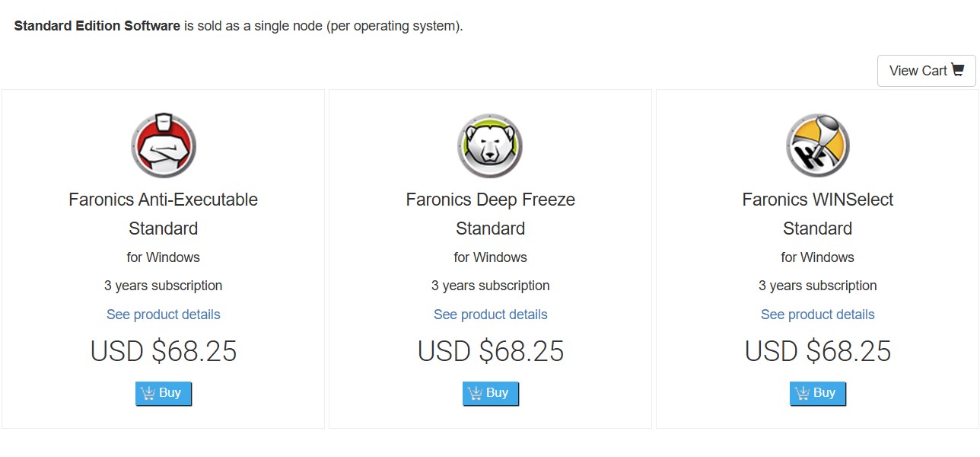Screen dimensions: 980x457
Task: Buy Faronics WINSelect Standard
Action: click(x=818, y=393)
